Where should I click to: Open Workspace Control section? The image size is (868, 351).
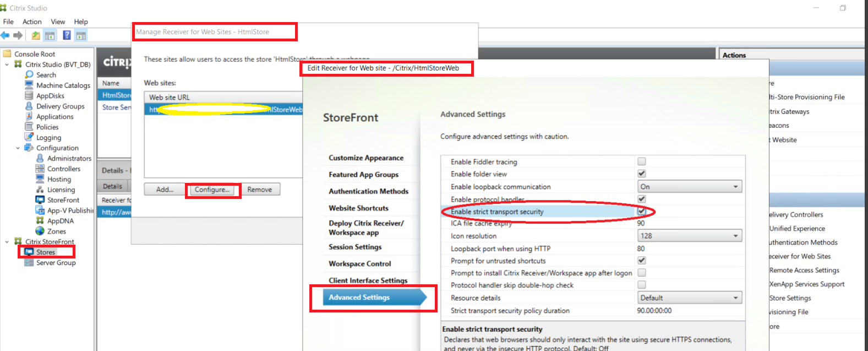tap(360, 264)
